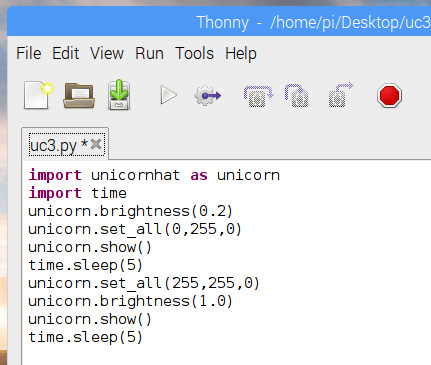Open the Help menu
The height and width of the screenshot is (365, 431).
tap(241, 54)
